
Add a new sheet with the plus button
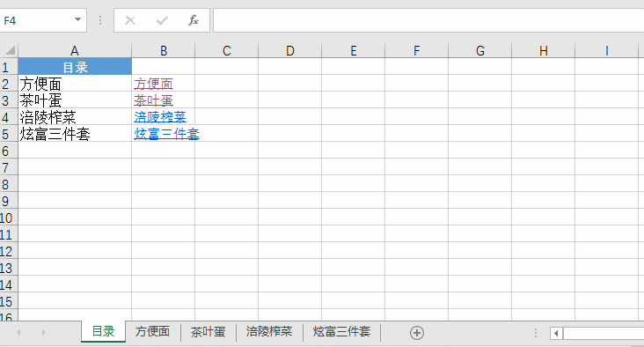tap(417, 333)
